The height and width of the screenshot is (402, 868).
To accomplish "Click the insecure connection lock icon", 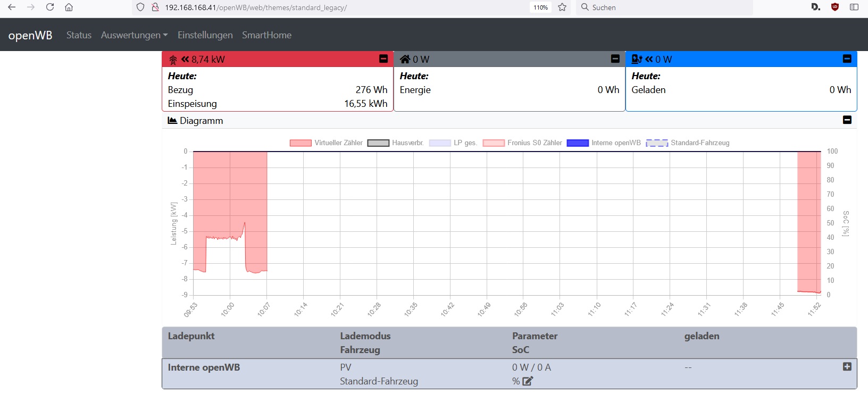I will pos(155,7).
